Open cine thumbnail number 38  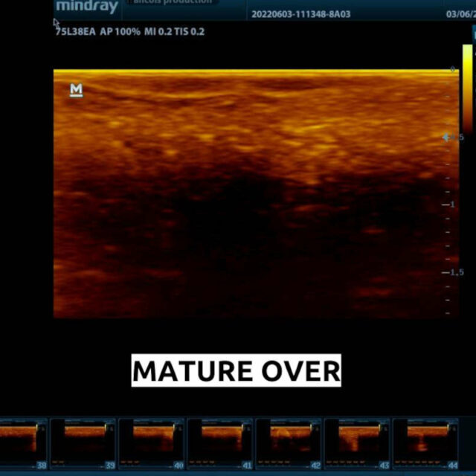click(23, 444)
